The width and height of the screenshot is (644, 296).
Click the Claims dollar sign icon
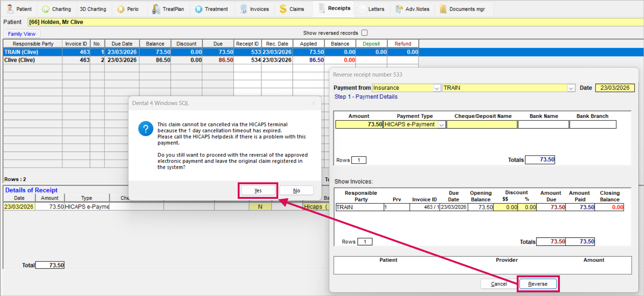[x=283, y=9]
